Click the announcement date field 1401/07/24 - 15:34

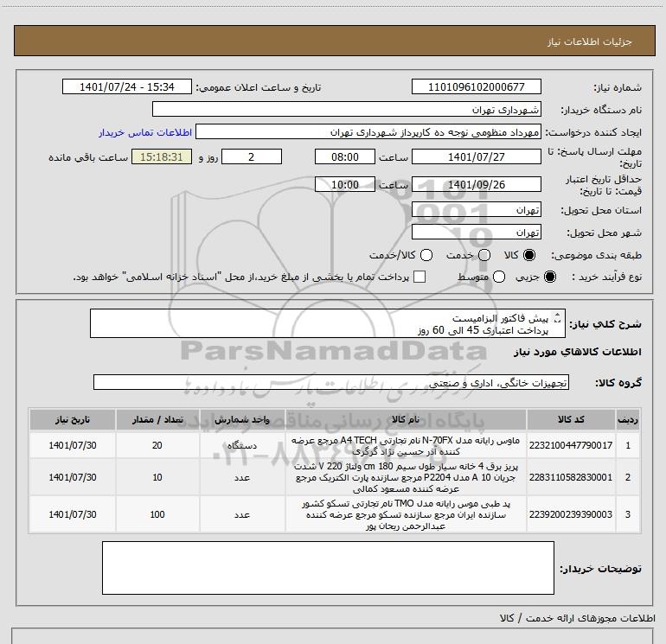(x=127, y=86)
